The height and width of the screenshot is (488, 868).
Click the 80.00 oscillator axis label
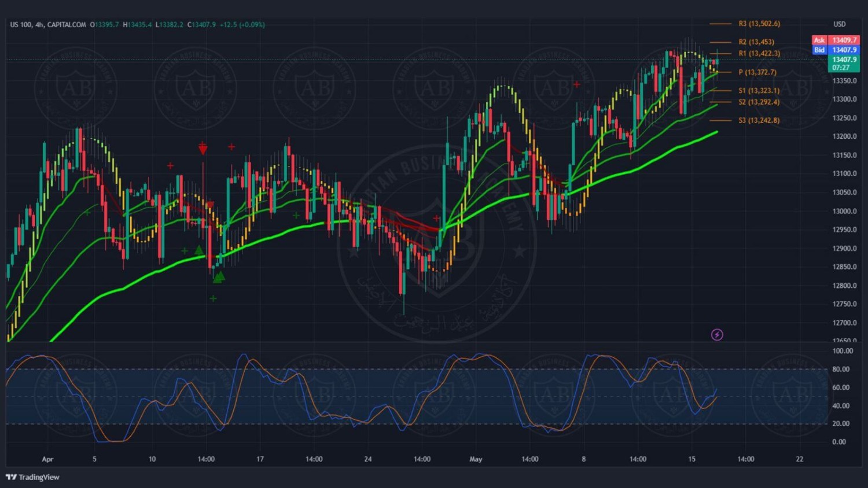841,369
